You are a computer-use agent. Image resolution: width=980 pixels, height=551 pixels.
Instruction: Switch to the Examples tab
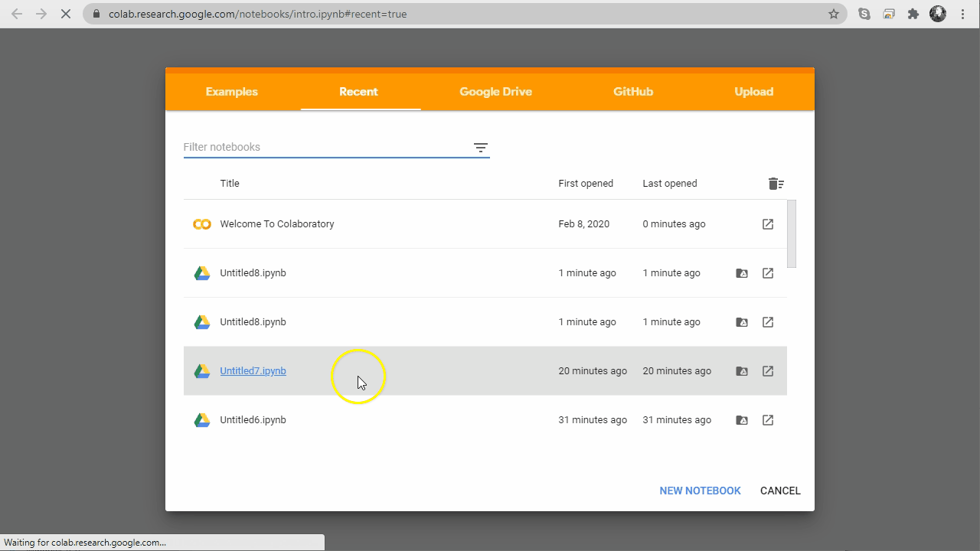coord(232,92)
